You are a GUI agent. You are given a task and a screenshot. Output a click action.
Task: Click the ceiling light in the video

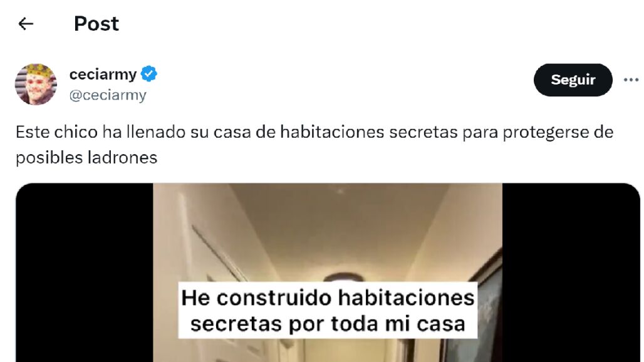click(344, 277)
